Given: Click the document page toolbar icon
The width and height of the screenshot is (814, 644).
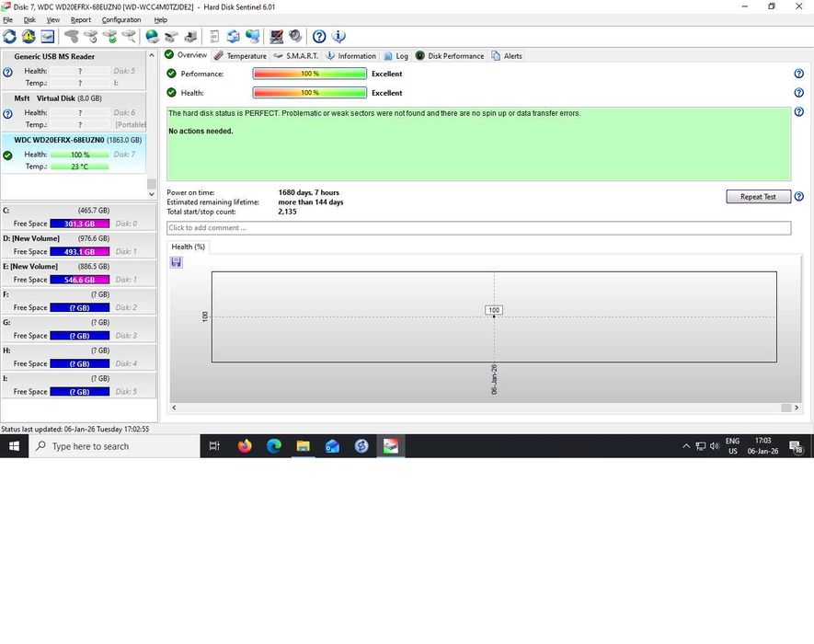Looking at the screenshot, I should (x=214, y=37).
